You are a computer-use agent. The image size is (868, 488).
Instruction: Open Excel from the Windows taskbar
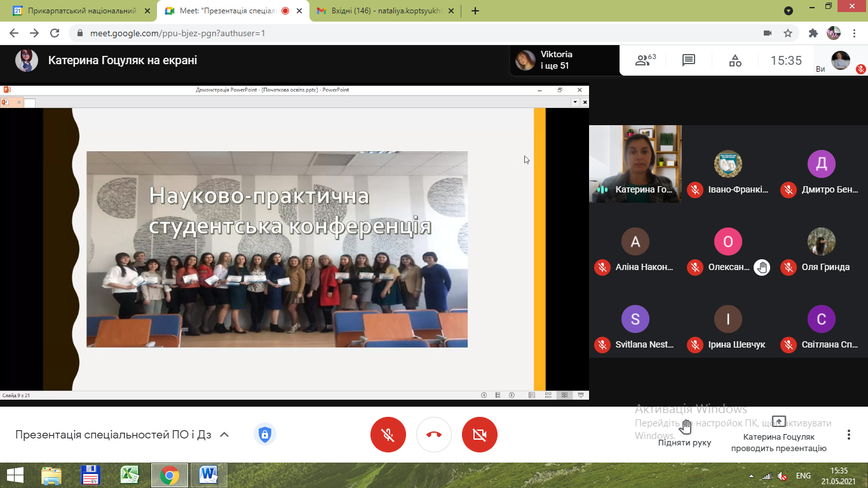coord(130,475)
